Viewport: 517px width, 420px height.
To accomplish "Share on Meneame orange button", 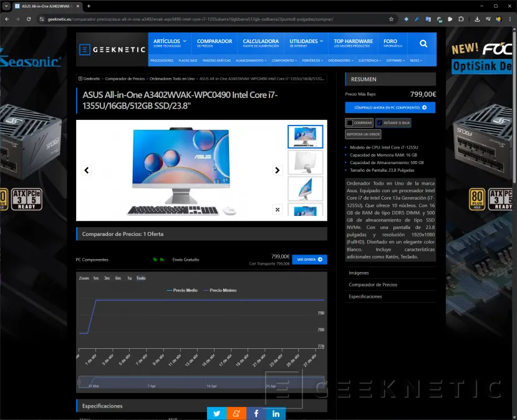I will point(236,413).
